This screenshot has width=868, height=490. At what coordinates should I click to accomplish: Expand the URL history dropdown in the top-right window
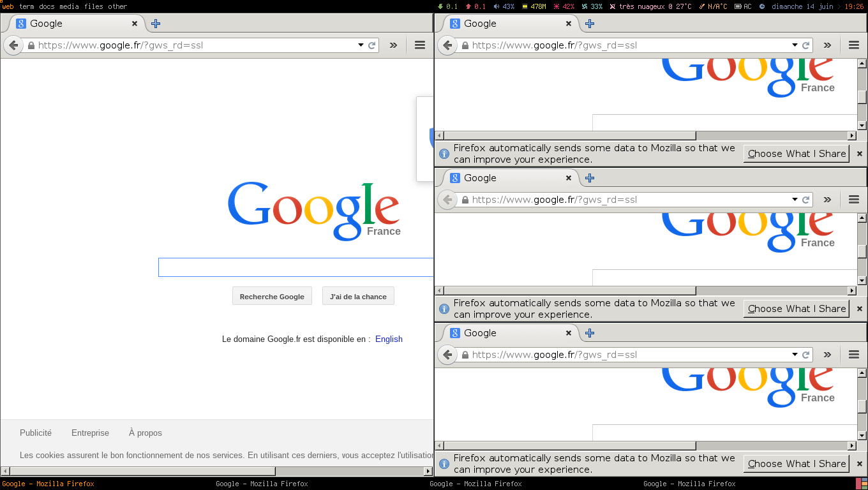click(x=795, y=45)
